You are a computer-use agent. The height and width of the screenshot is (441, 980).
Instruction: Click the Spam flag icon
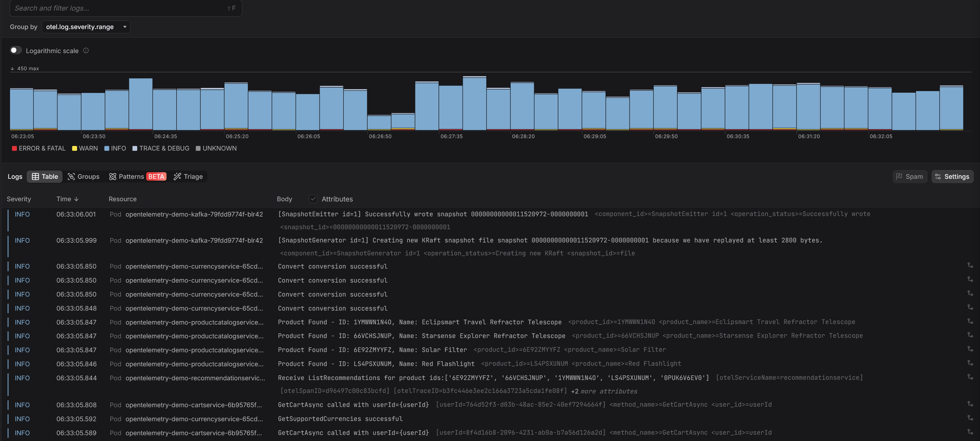coord(899,177)
